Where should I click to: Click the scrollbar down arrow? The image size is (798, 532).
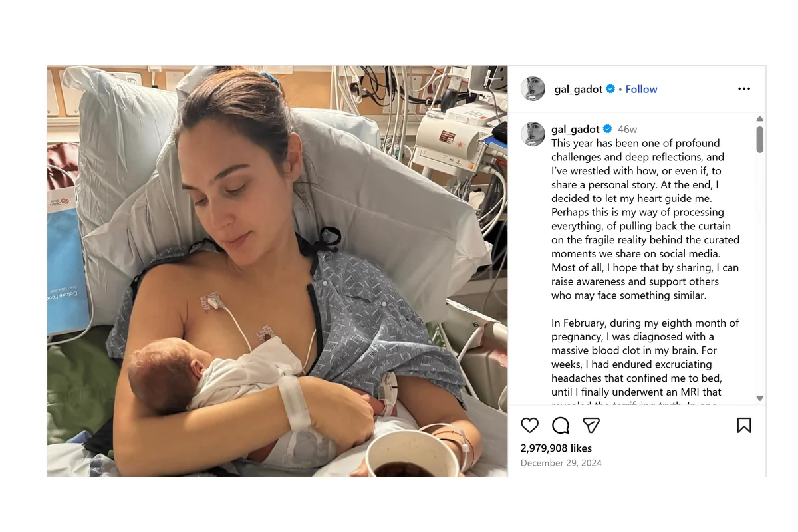tap(760, 398)
